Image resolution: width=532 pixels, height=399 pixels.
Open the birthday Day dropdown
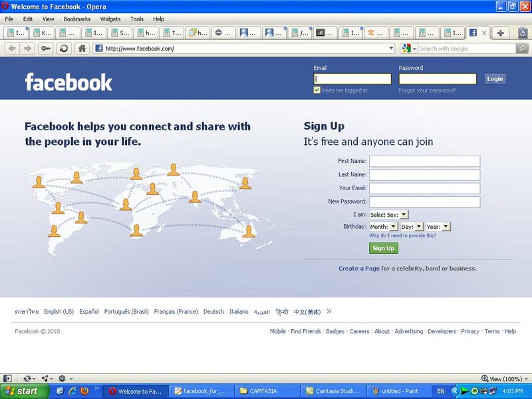click(x=412, y=227)
